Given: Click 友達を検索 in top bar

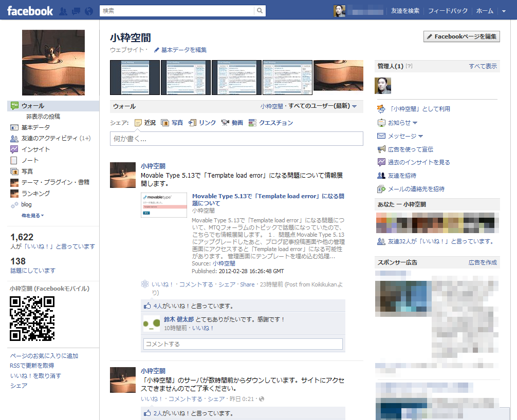Looking at the screenshot, I should 405,11.
